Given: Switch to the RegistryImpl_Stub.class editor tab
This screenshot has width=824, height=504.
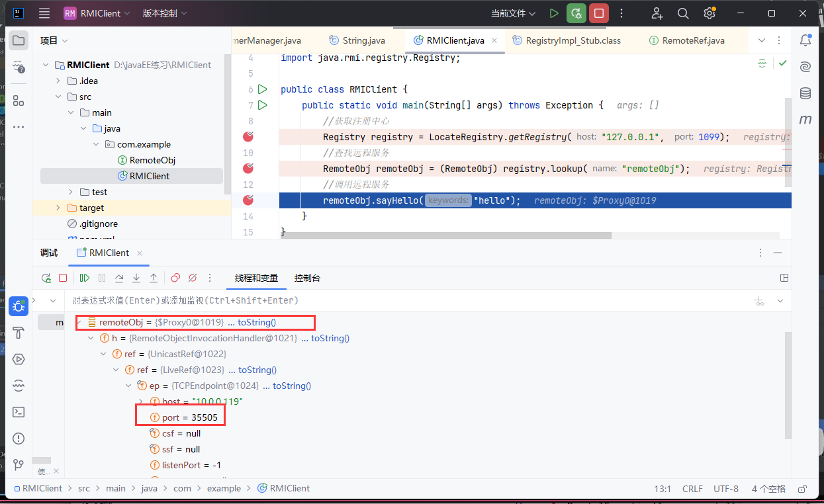Looking at the screenshot, I should (x=572, y=40).
